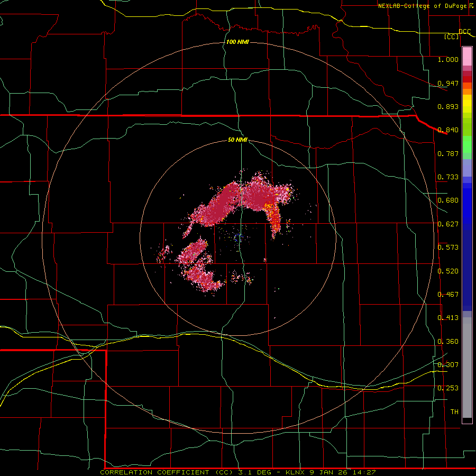Click the 0.573 scale label
This screenshot has height=476, width=476.
[448, 248]
